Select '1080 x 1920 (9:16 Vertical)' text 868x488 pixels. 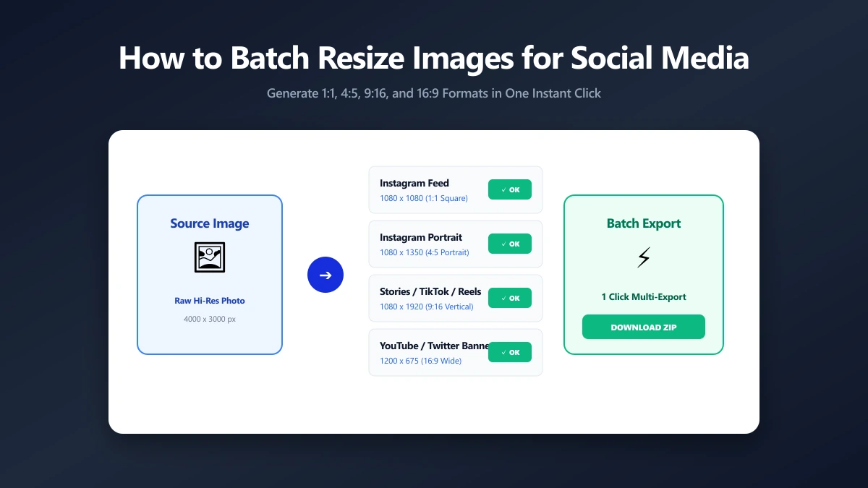click(427, 307)
